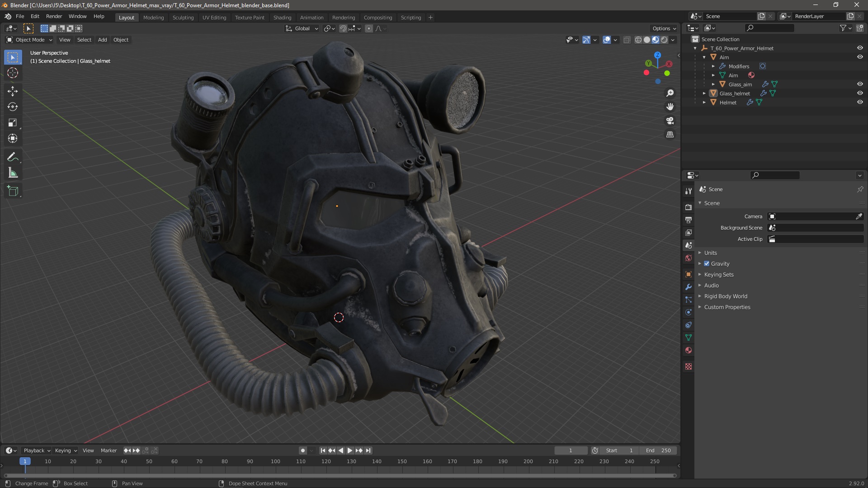Viewport: 868px width, 488px height.
Task: Click the outliner search field
Action: click(769, 28)
